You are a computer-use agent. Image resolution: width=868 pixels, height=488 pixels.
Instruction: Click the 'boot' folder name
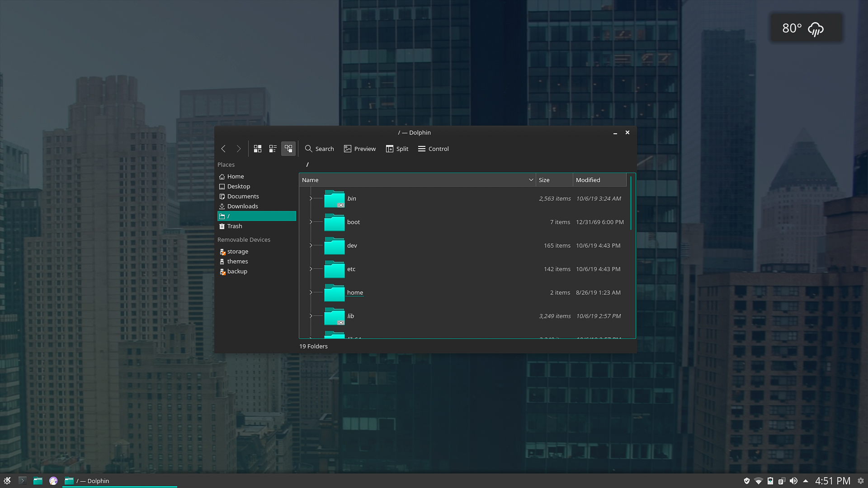(x=354, y=222)
